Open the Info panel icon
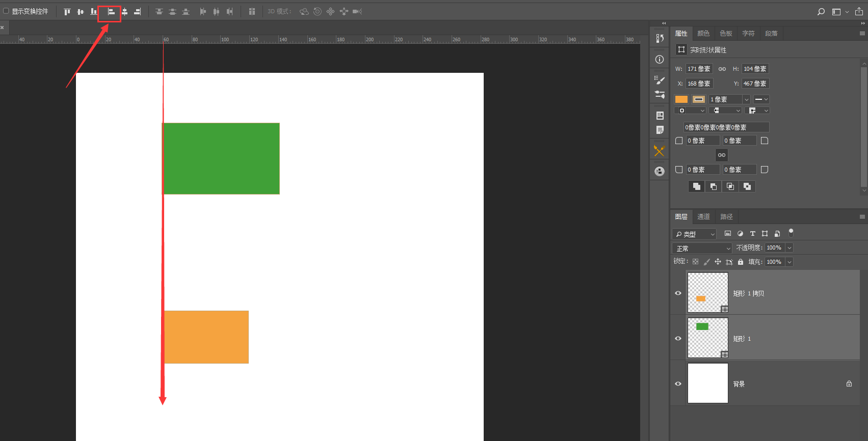The width and height of the screenshot is (868, 441). [660, 60]
